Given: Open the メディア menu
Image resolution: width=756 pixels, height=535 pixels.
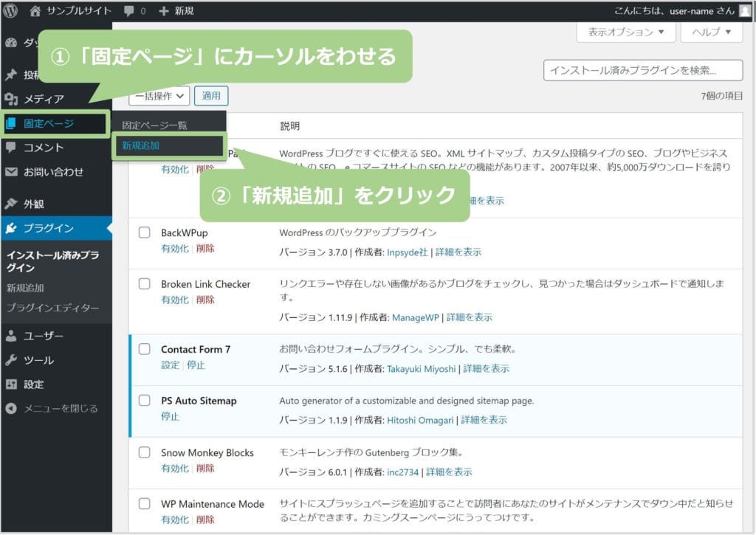Looking at the screenshot, I should tap(44, 99).
